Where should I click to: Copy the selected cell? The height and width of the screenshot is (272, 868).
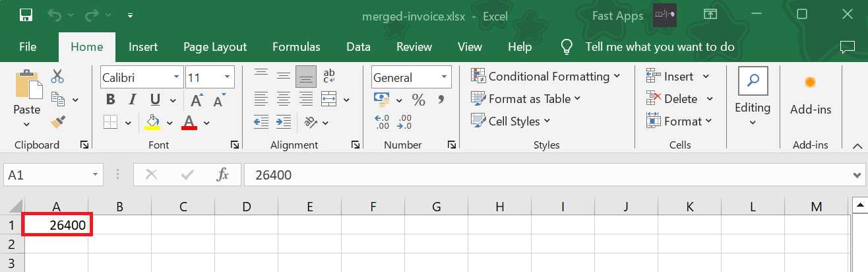[x=58, y=99]
